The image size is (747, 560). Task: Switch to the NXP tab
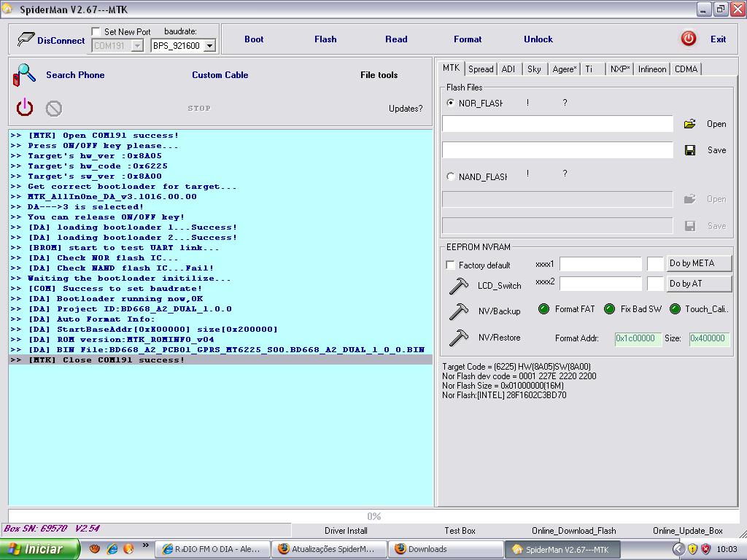[619, 69]
